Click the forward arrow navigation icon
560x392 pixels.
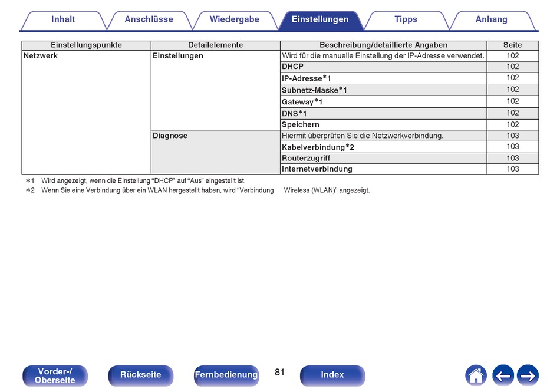(528, 375)
